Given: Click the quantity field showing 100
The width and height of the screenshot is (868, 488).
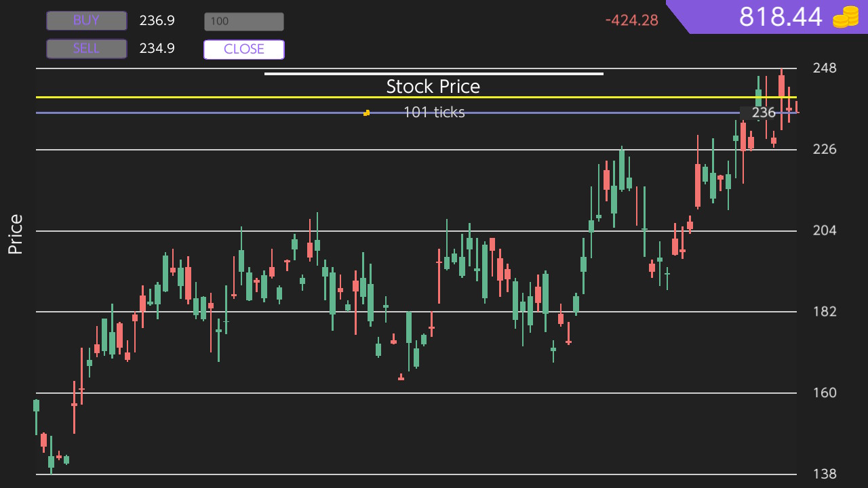Looking at the screenshot, I should pos(243,21).
